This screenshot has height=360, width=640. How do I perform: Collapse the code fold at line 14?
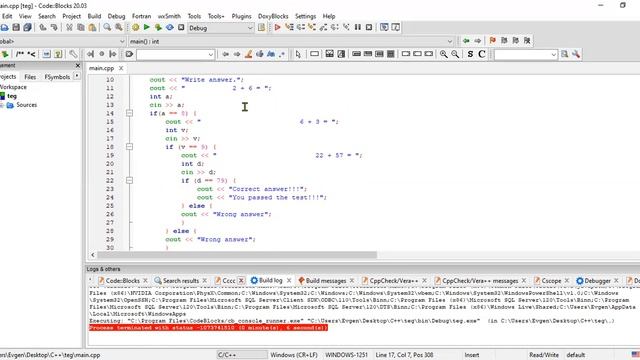point(129,113)
